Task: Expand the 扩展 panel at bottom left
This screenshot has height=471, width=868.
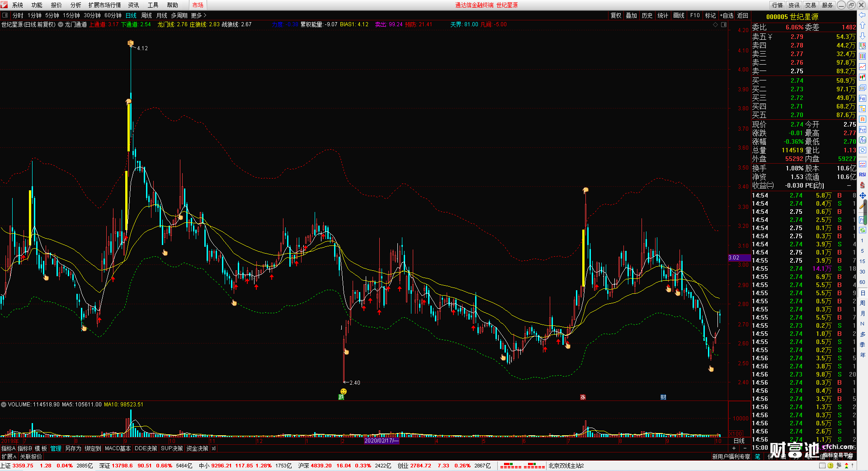Action: [9, 457]
